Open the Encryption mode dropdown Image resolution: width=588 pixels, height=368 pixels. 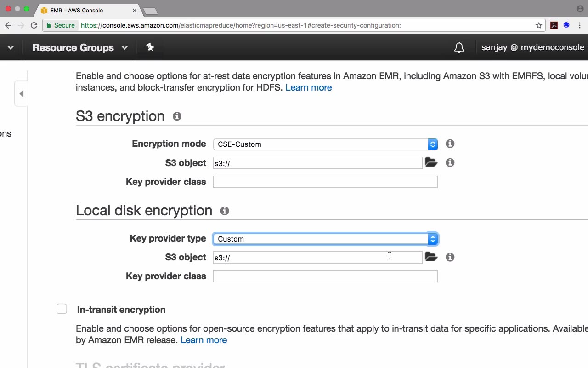click(x=325, y=144)
